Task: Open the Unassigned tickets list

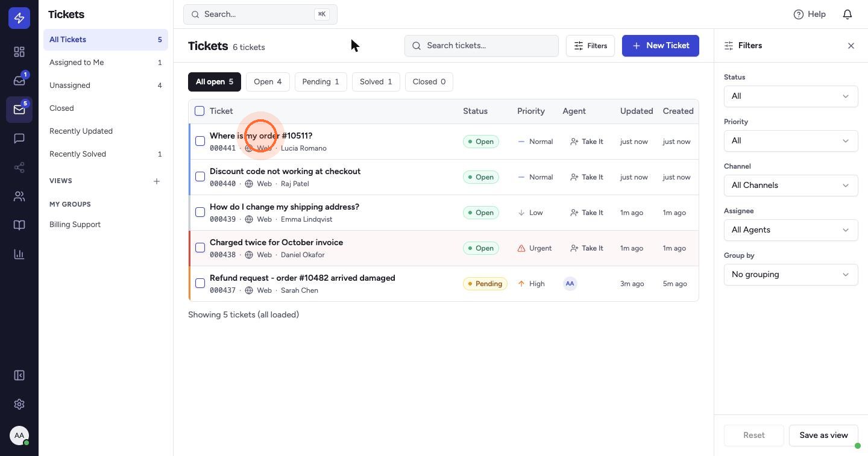Action: click(105, 86)
